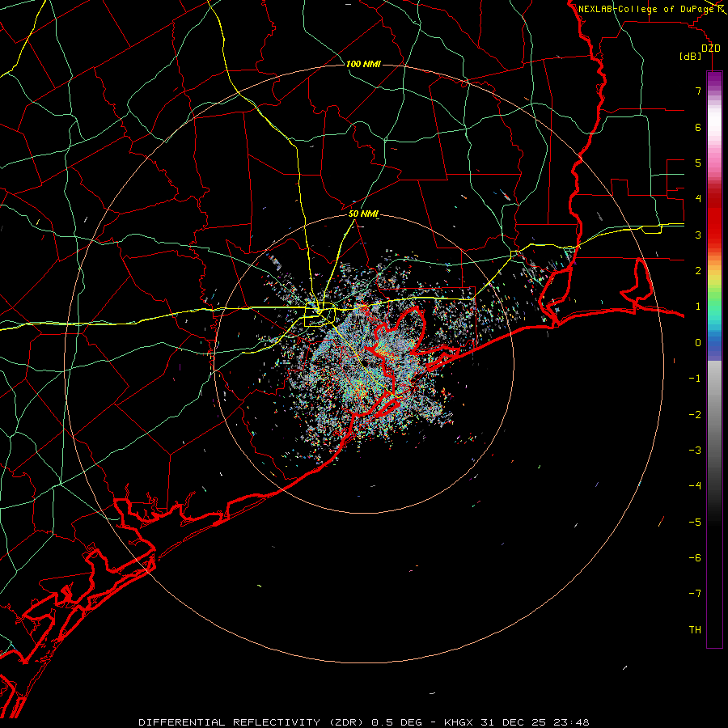
Task: Select the 2 dB label on the scale
Action: pyautogui.click(x=698, y=271)
